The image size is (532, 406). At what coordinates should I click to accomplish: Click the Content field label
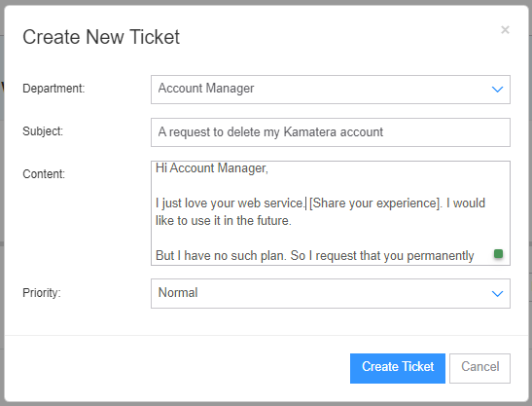click(x=44, y=174)
